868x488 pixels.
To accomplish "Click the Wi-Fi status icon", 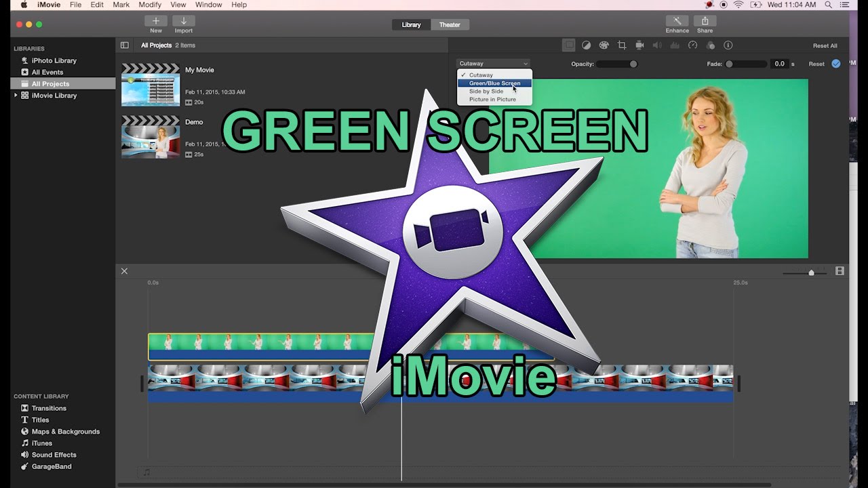I will 738,5.
